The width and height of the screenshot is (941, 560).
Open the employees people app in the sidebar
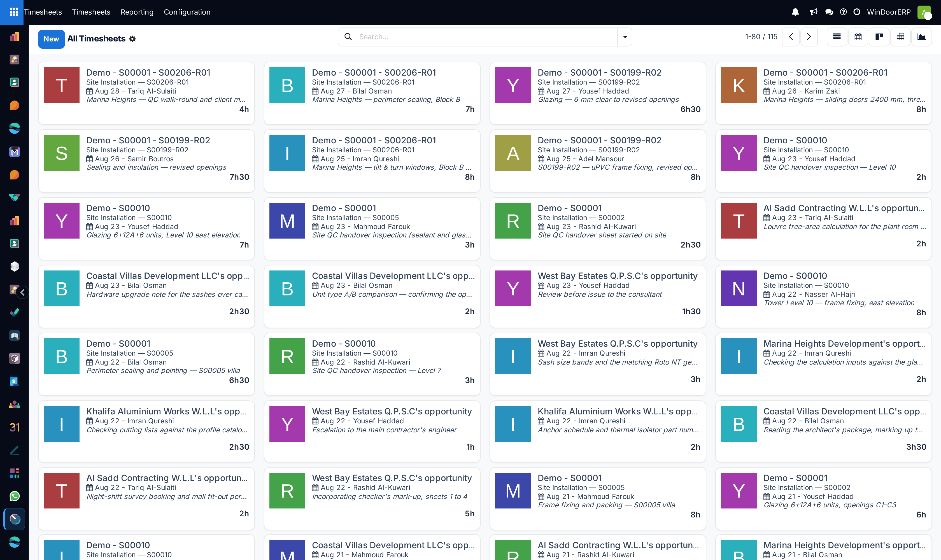14,404
